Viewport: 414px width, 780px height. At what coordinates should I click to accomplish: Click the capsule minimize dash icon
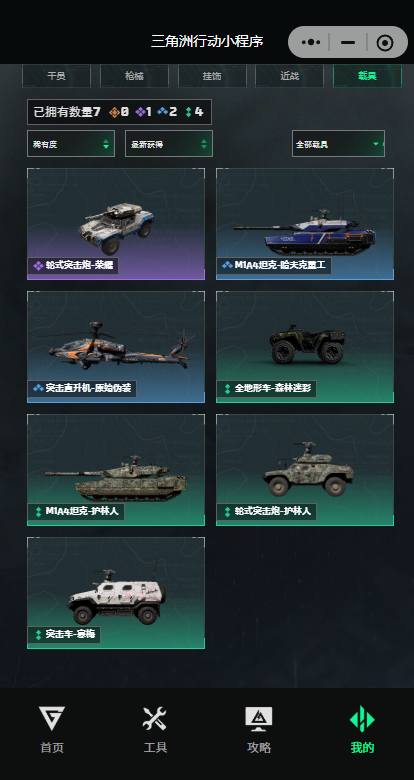pyautogui.click(x=348, y=42)
